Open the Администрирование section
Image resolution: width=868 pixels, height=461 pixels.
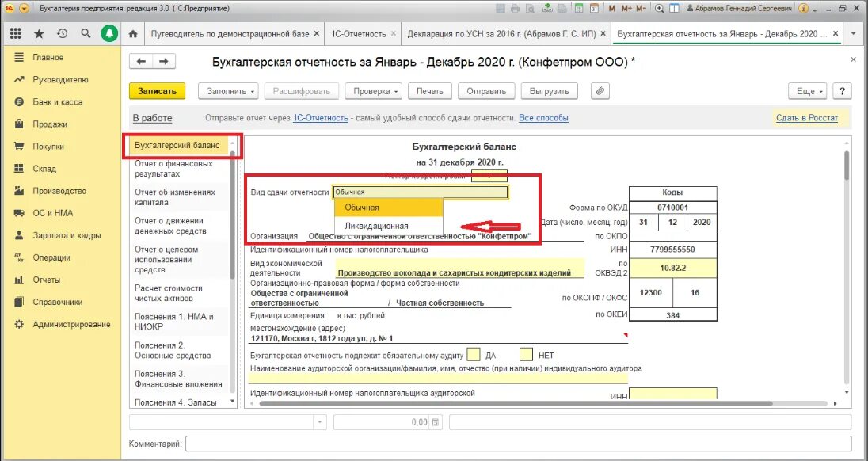71,324
